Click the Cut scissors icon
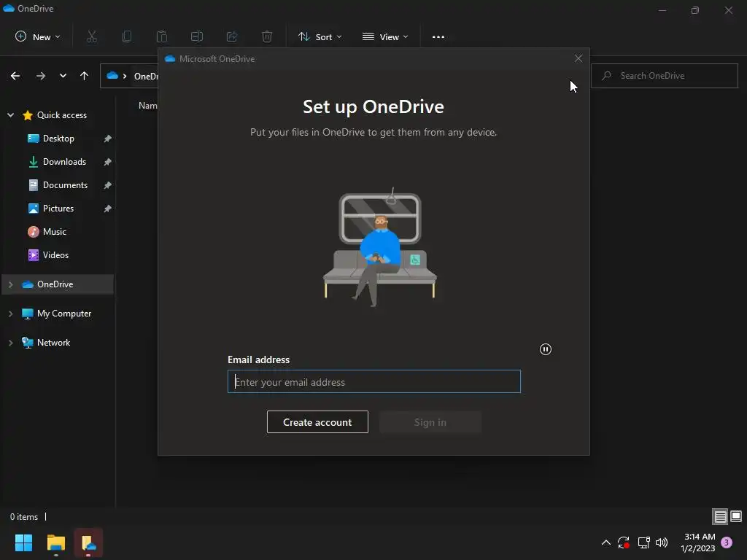 (x=92, y=36)
